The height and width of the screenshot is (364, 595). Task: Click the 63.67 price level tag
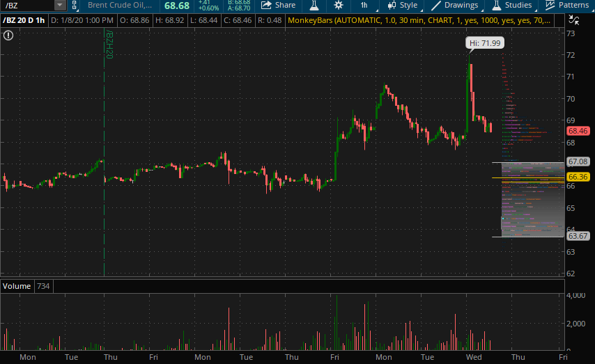pos(578,236)
